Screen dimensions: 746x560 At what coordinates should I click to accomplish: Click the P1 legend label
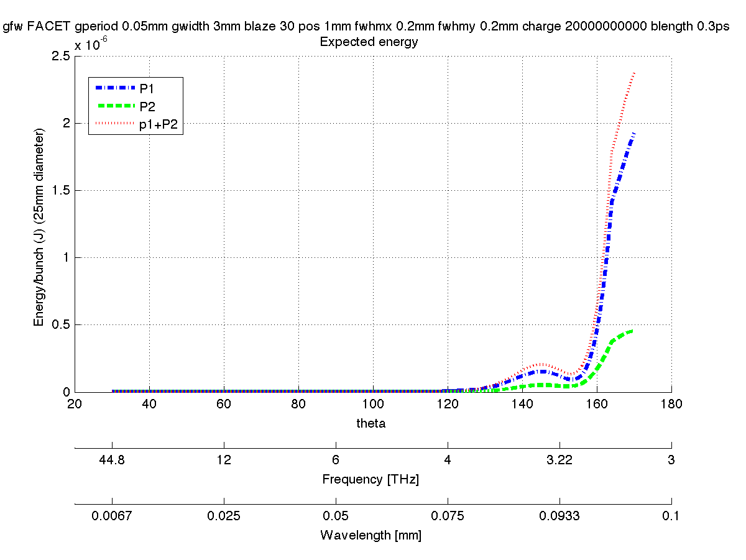tap(146, 88)
